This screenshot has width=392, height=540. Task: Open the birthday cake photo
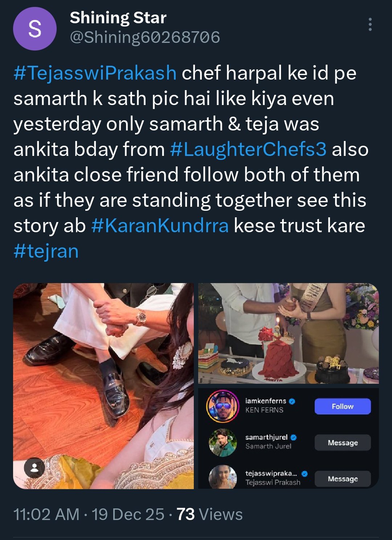(288, 333)
